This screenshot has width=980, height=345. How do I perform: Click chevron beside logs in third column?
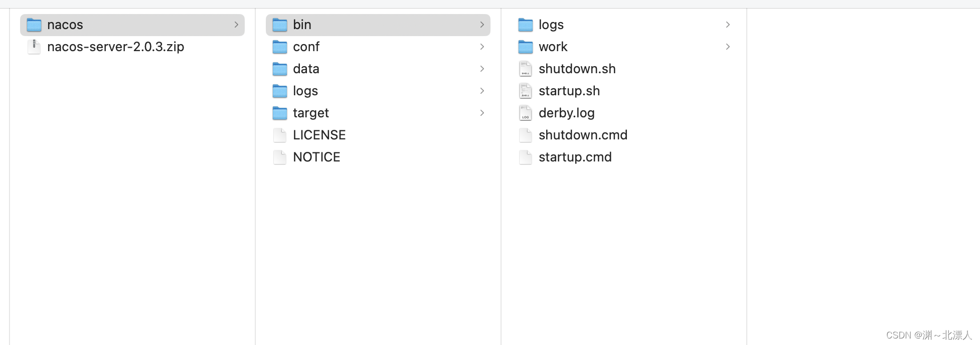(728, 25)
